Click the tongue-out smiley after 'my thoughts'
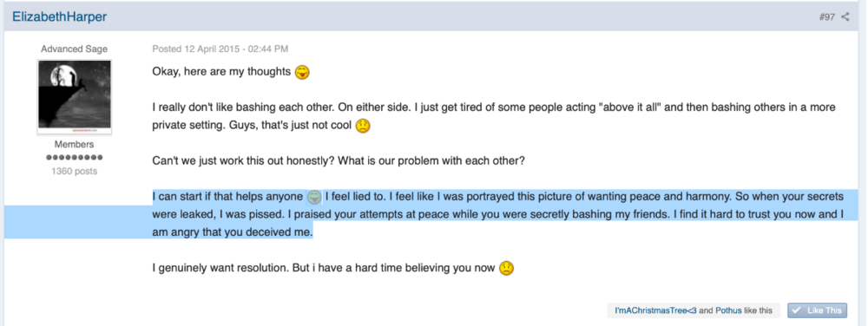The height and width of the screenshot is (326, 868). [x=302, y=72]
